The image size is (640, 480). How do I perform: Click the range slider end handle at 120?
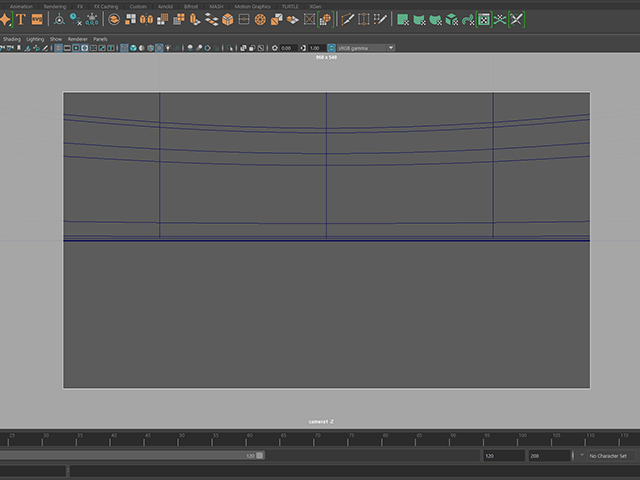click(260, 456)
